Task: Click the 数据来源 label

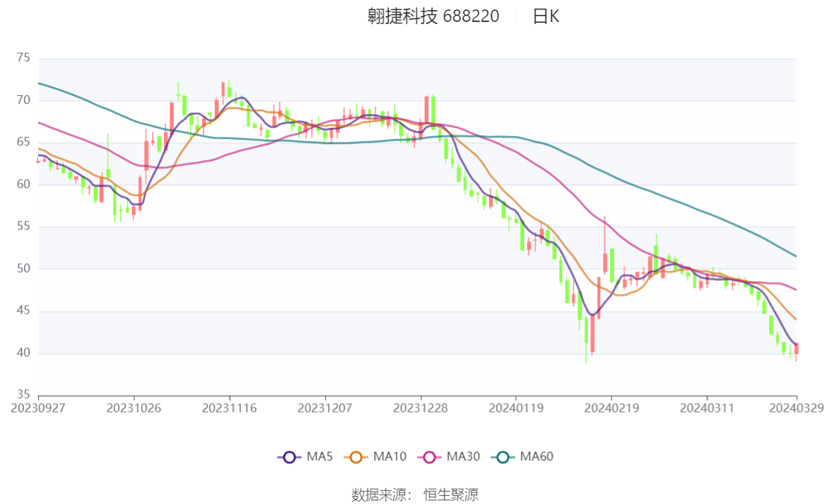Action: (379, 495)
